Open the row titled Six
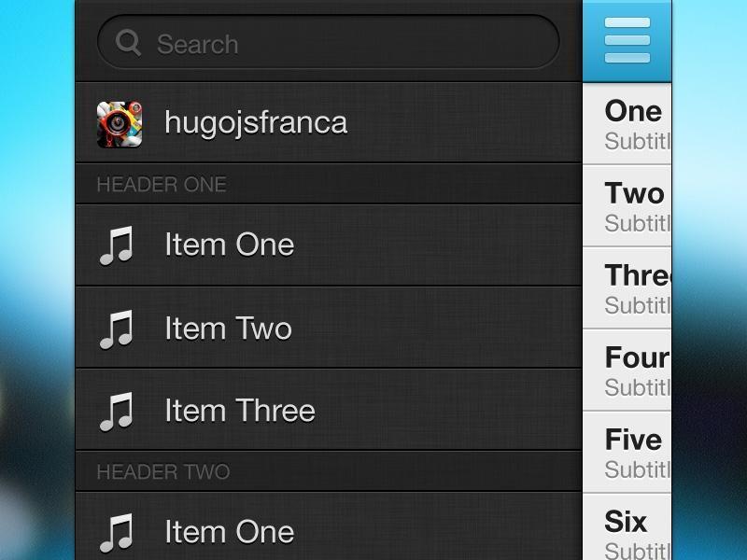Viewport: 747px width, 560px height. [627, 532]
